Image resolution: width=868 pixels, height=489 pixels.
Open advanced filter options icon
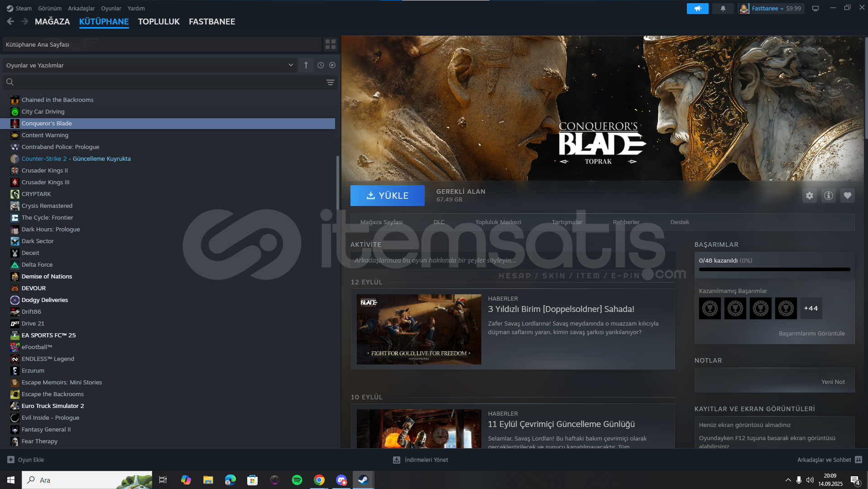click(331, 82)
